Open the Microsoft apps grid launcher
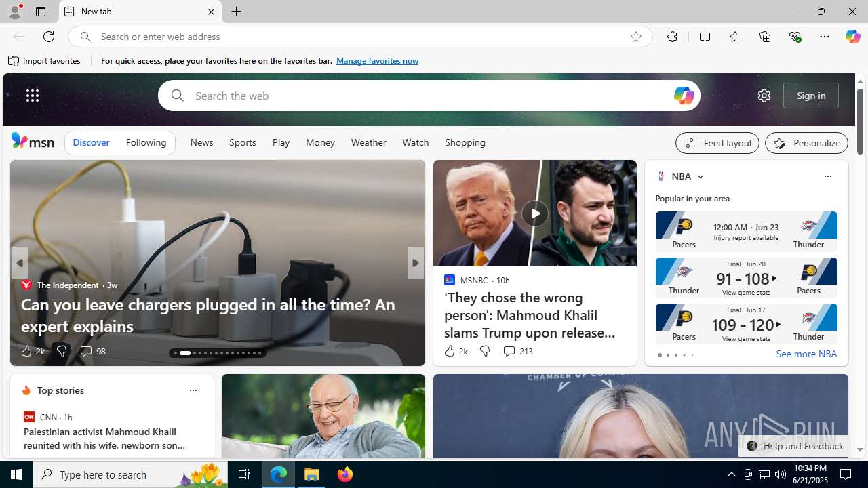Screen dimensions: 868x488 click(x=32, y=96)
